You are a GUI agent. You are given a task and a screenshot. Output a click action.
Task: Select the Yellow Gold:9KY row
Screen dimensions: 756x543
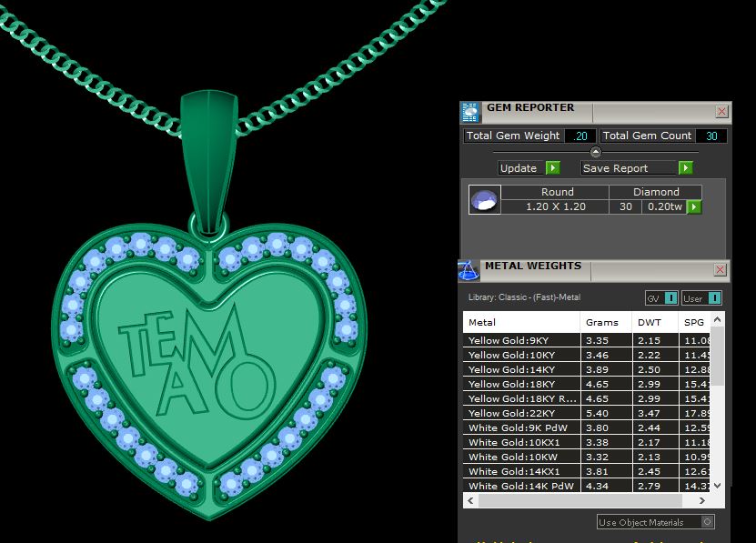click(586, 340)
